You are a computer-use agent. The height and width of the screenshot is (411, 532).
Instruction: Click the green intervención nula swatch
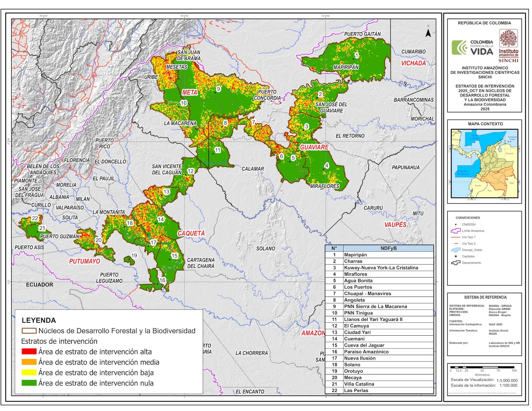point(29,383)
